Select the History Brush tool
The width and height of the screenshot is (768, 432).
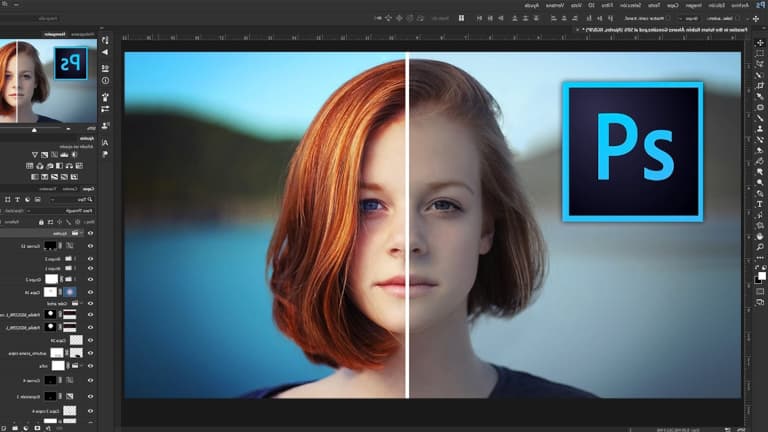(x=760, y=140)
